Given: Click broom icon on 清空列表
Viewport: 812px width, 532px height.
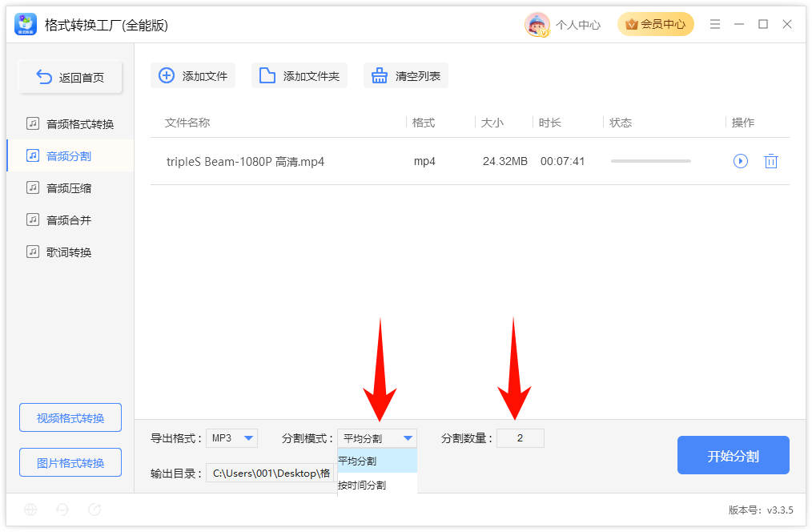Looking at the screenshot, I should 379,75.
